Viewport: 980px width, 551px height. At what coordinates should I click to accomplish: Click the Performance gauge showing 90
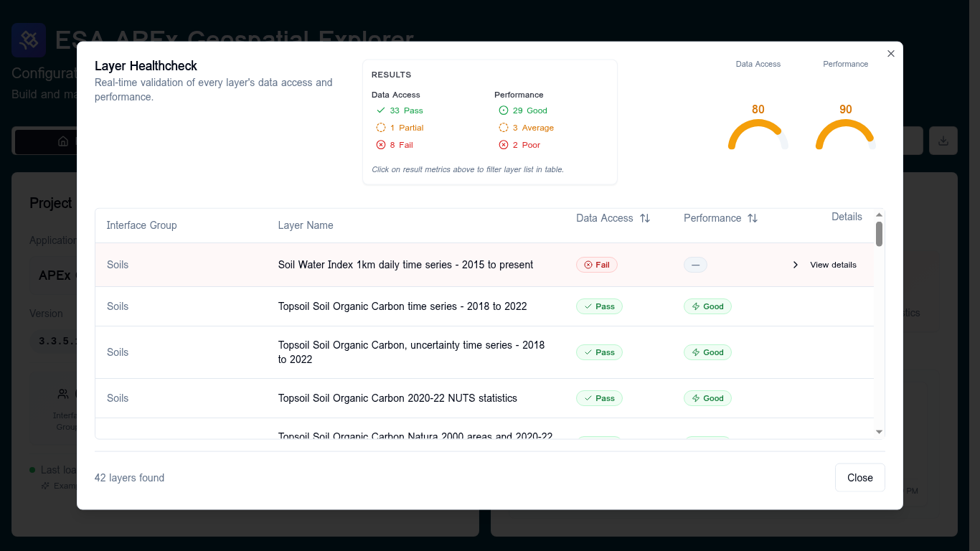click(x=846, y=128)
